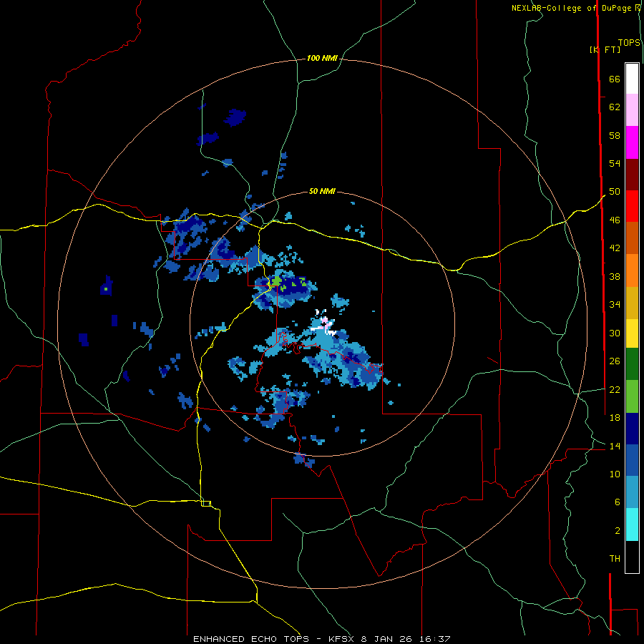The height and width of the screenshot is (644, 644).
Task: Pick the dark red legend color band
Action: point(632,175)
